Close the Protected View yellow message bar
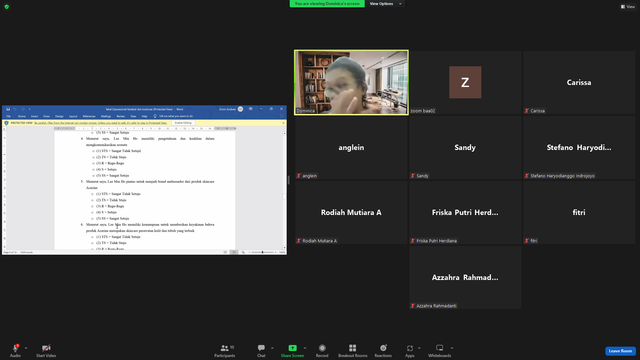The image size is (640, 360). coord(283,123)
